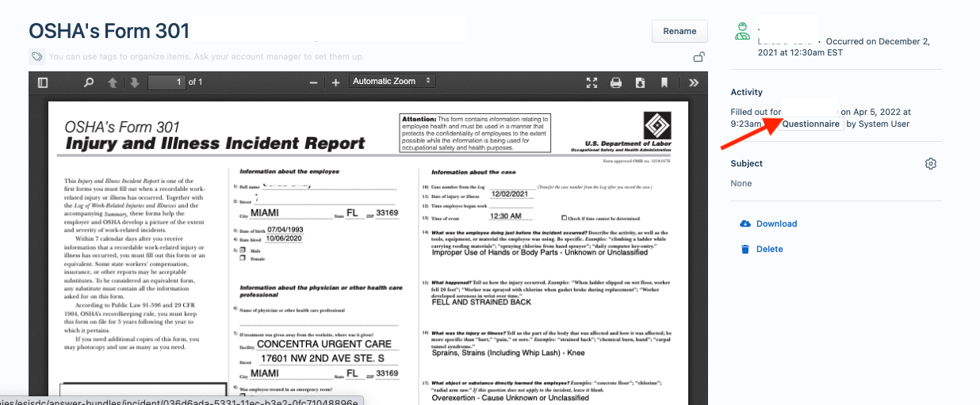Toggle the PDF viewer sidebar

point(43,82)
